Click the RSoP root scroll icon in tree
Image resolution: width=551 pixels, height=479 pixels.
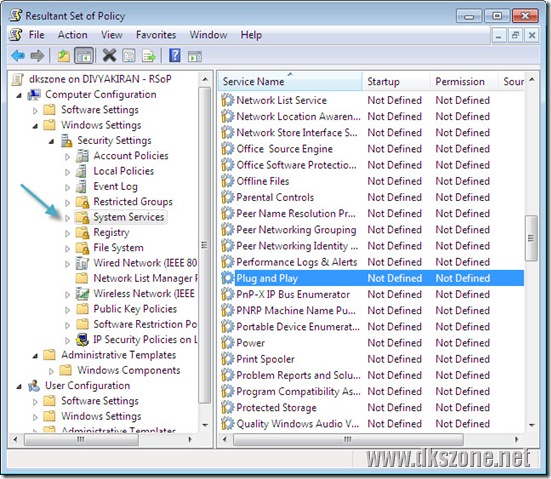click(x=18, y=79)
